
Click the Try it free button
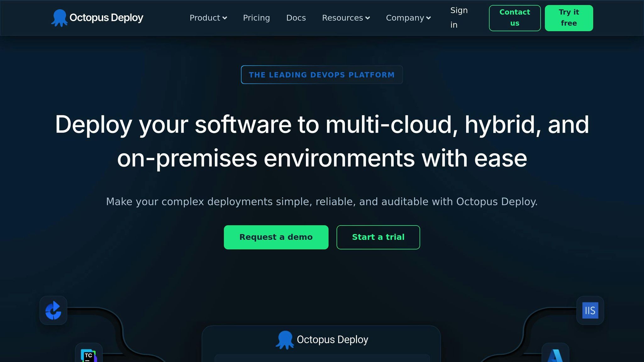coord(569,18)
